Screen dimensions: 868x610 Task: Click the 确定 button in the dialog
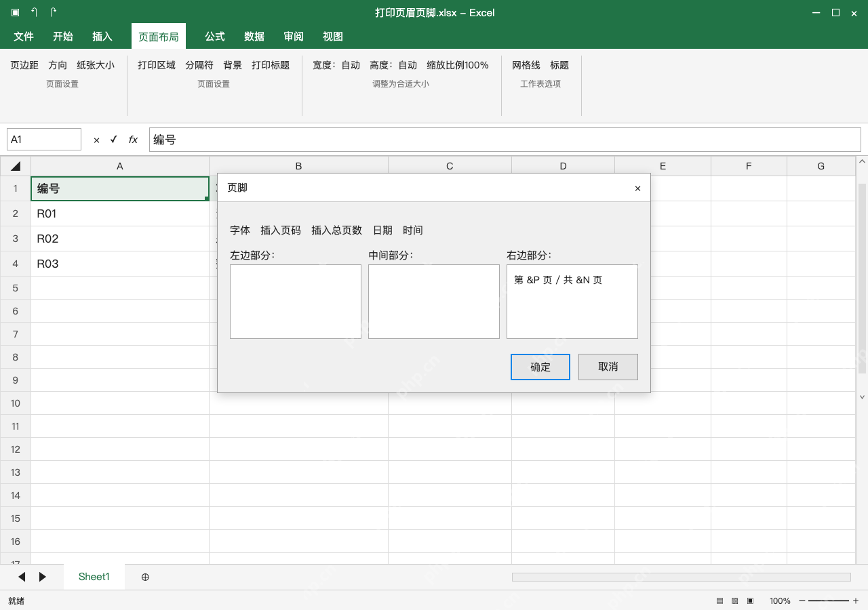(x=540, y=367)
